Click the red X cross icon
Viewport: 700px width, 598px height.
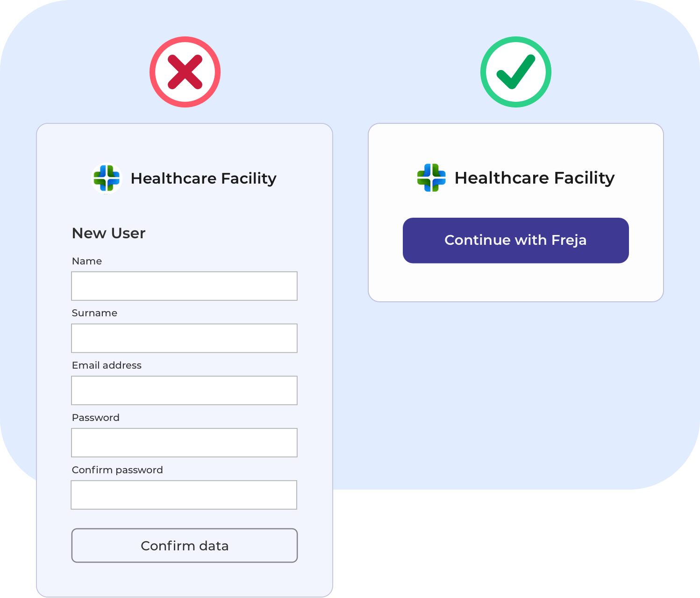point(185,72)
